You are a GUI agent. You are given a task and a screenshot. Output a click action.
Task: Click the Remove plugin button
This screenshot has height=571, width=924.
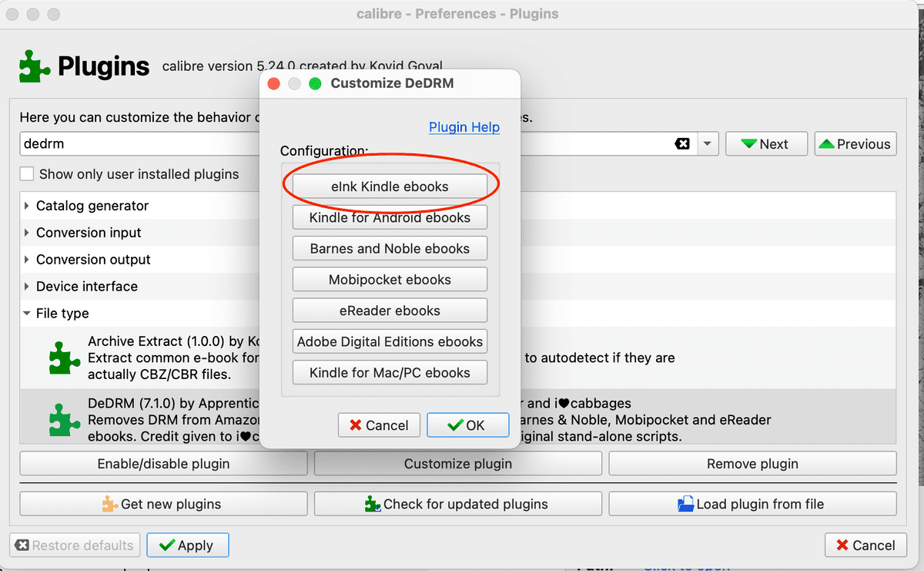point(752,464)
